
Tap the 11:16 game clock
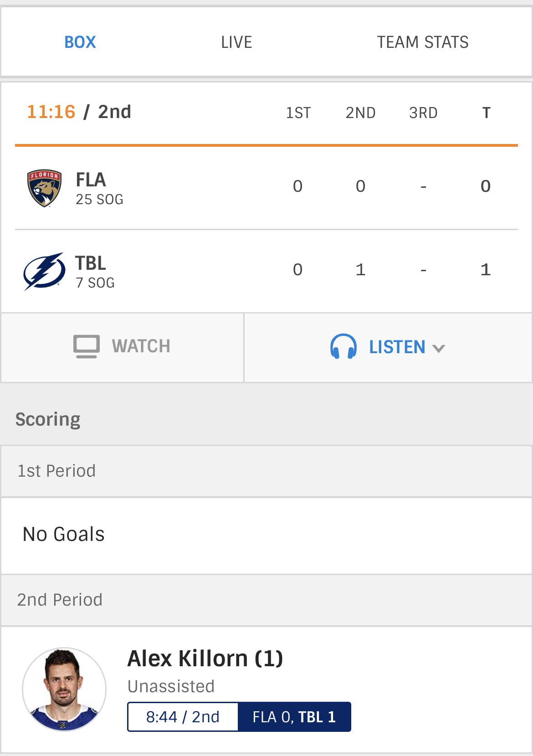pyautogui.click(x=51, y=112)
